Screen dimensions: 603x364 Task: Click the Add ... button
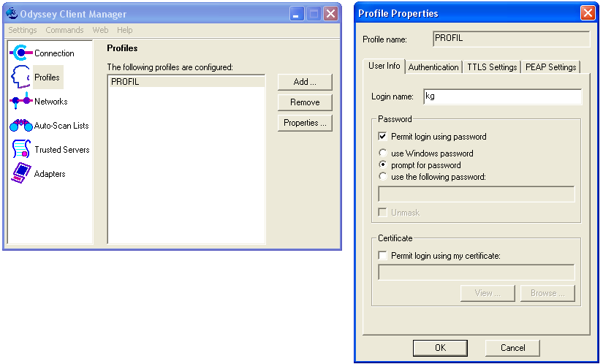305,82
